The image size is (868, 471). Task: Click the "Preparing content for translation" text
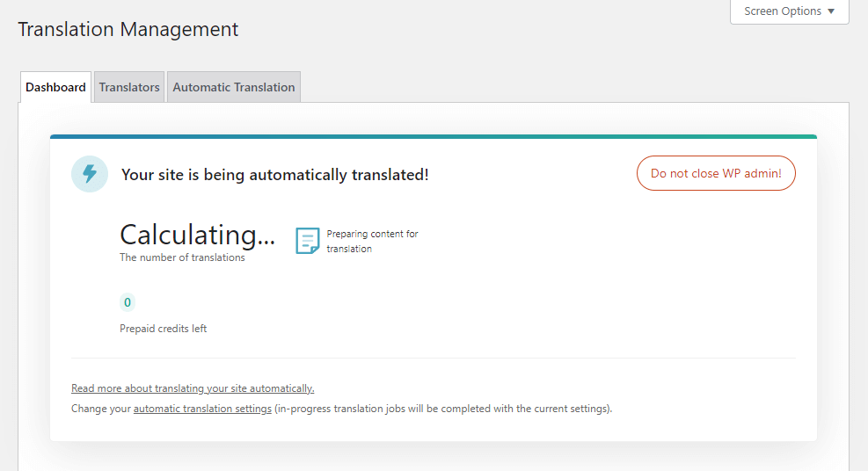[372, 241]
